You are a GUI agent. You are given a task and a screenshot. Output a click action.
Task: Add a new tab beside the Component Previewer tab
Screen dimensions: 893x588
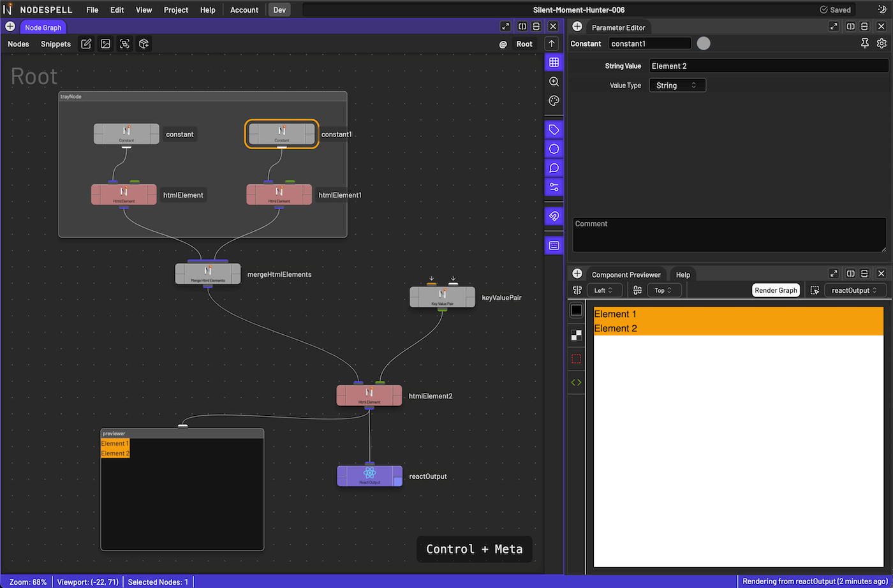click(577, 274)
